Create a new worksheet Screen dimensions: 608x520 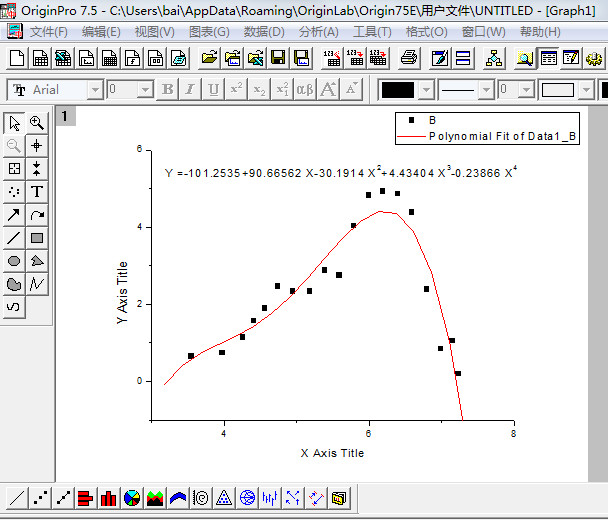click(40, 59)
